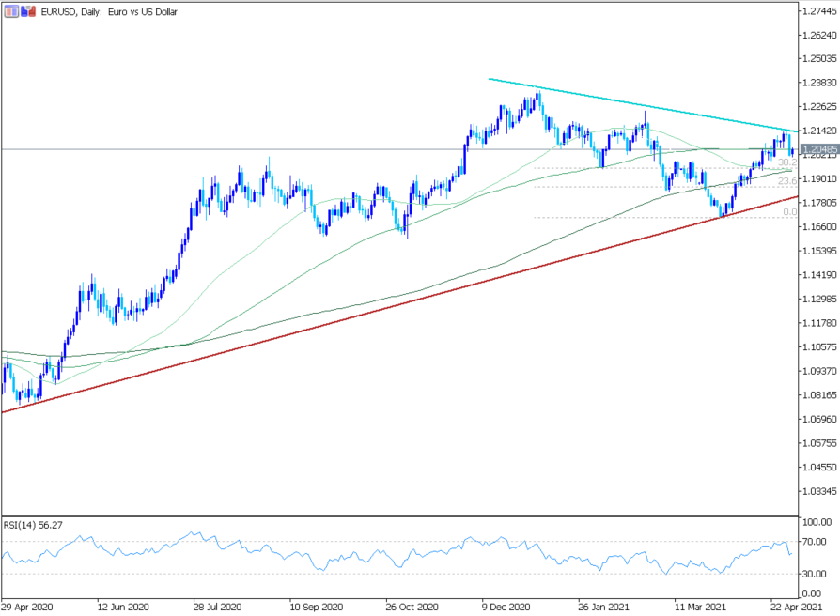Click the 1.14190 price scale value
Viewport: 840px width, 616px height.
coord(819,275)
